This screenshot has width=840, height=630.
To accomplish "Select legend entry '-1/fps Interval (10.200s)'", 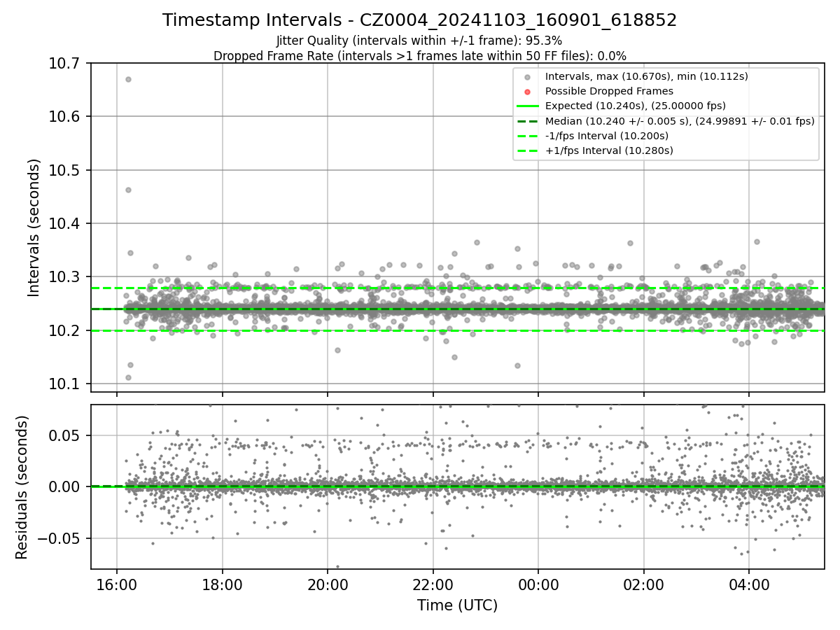I will pyautogui.click(x=606, y=135).
